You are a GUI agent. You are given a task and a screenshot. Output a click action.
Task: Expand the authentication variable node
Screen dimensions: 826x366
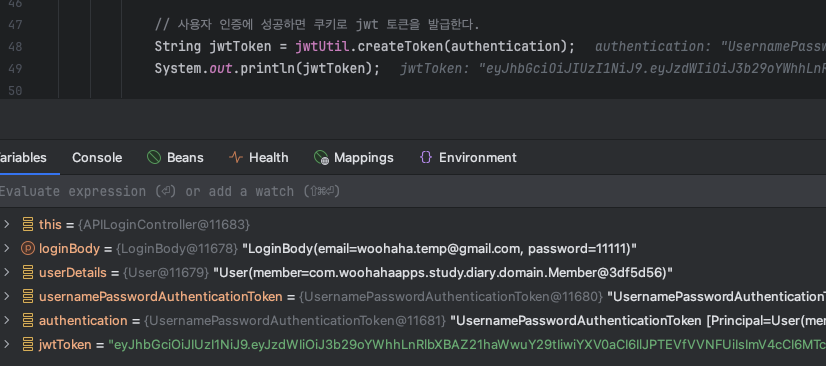tap(6, 320)
